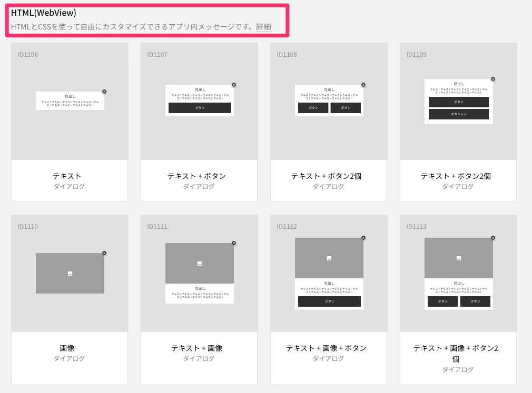Open the 詳細 link next to the description
This screenshot has width=532, height=393.
point(263,26)
